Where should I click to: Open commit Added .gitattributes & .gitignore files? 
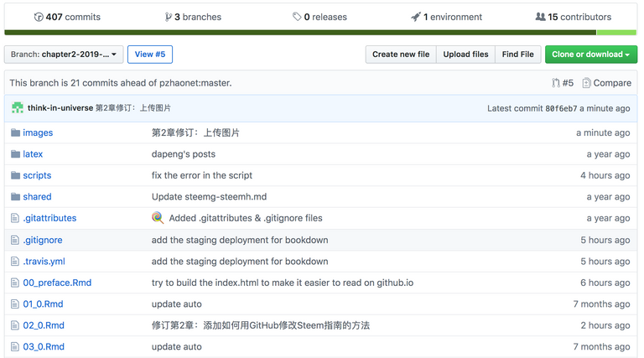coord(246,218)
